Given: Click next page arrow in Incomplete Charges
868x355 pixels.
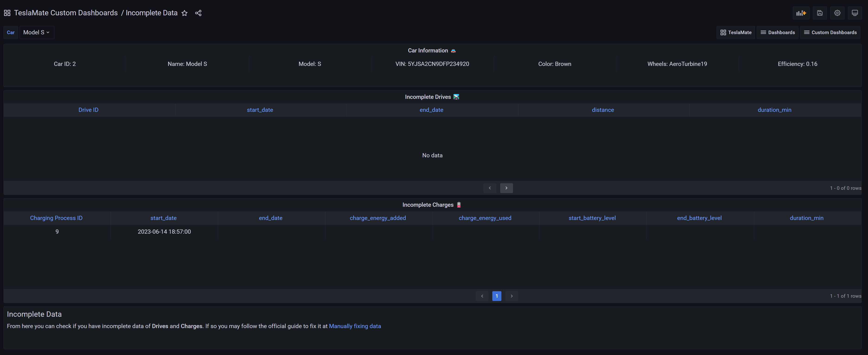Looking at the screenshot, I should tap(512, 296).
